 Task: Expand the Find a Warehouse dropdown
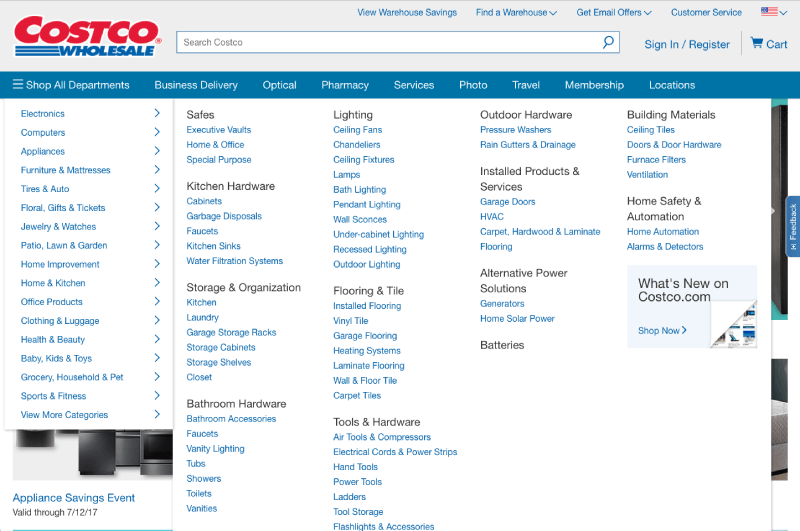(x=516, y=12)
